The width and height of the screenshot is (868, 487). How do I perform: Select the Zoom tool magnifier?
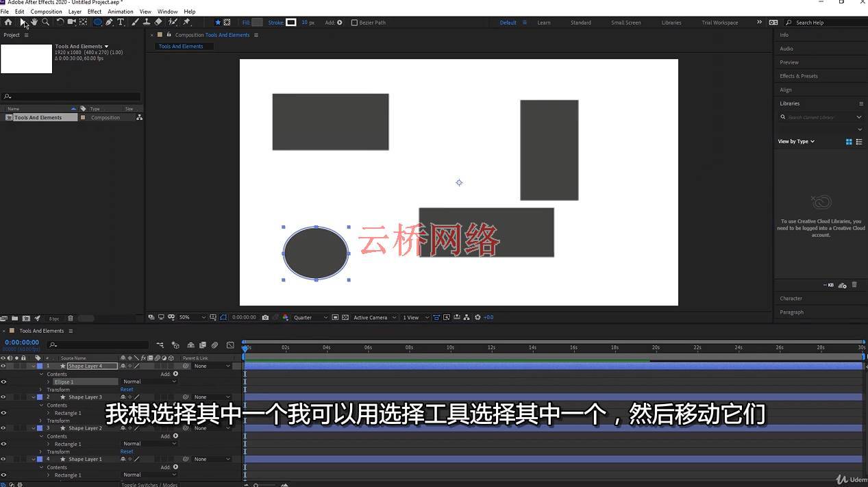[x=45, y=22]
